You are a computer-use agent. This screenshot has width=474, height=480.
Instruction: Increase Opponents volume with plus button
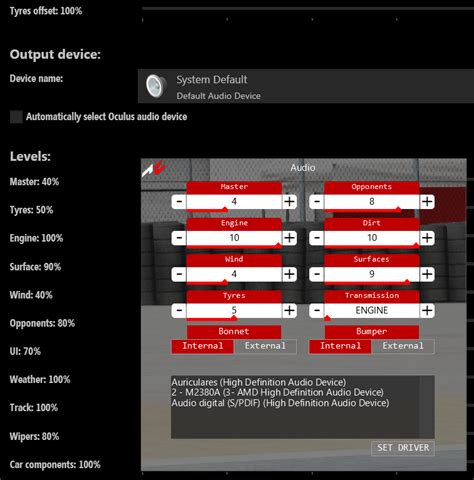[427, 202]
